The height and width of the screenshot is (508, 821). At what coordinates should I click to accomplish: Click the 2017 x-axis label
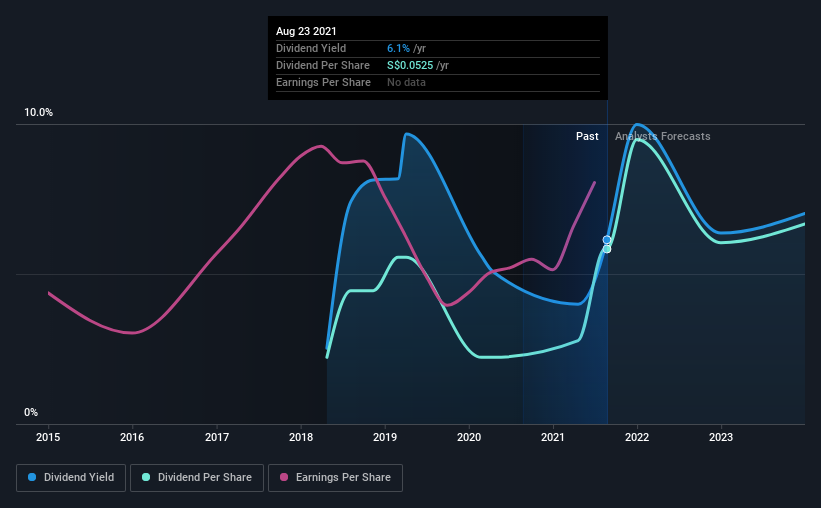(x=217, y=437)
